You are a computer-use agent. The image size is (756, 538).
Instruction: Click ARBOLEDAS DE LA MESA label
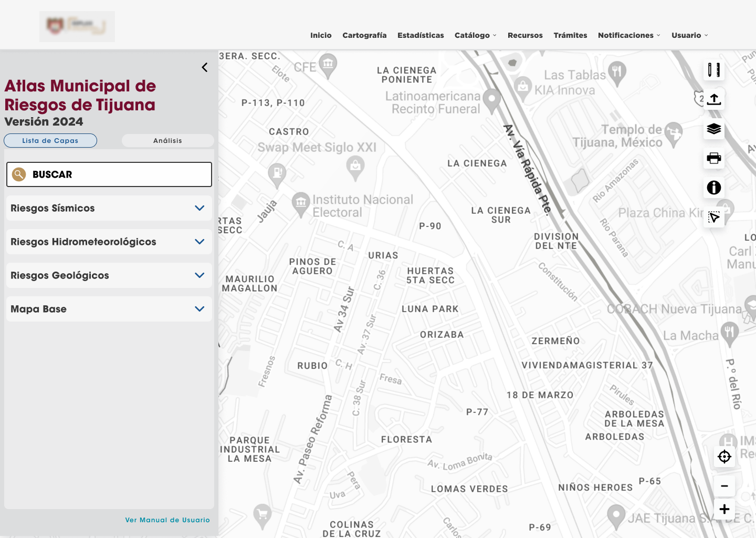pyautogui.click(x=634, y=419)
